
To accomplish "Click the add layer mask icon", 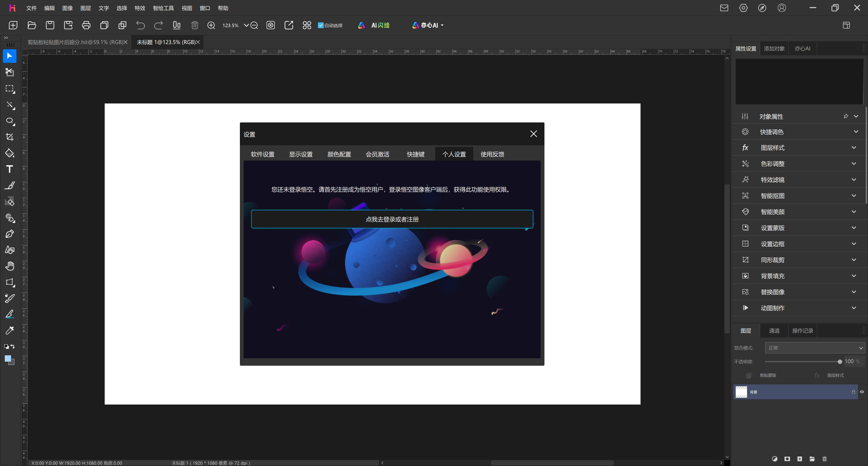I will (787, 459).
